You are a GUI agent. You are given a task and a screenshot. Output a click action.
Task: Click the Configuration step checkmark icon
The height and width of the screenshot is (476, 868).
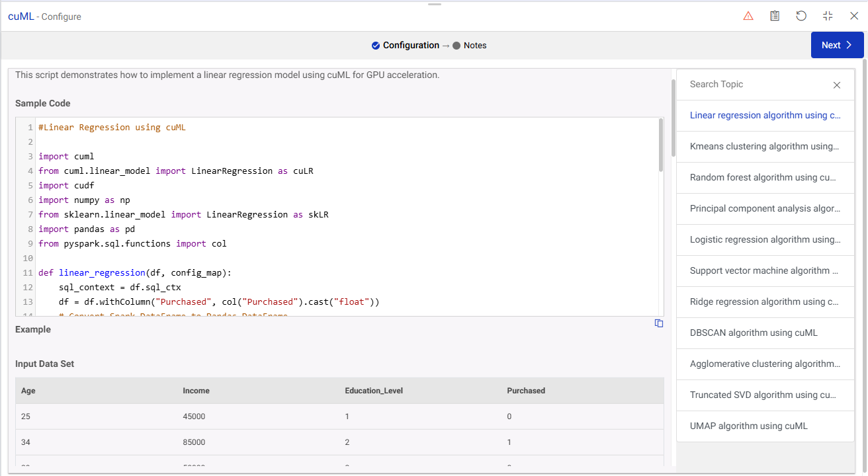[377, 45]
